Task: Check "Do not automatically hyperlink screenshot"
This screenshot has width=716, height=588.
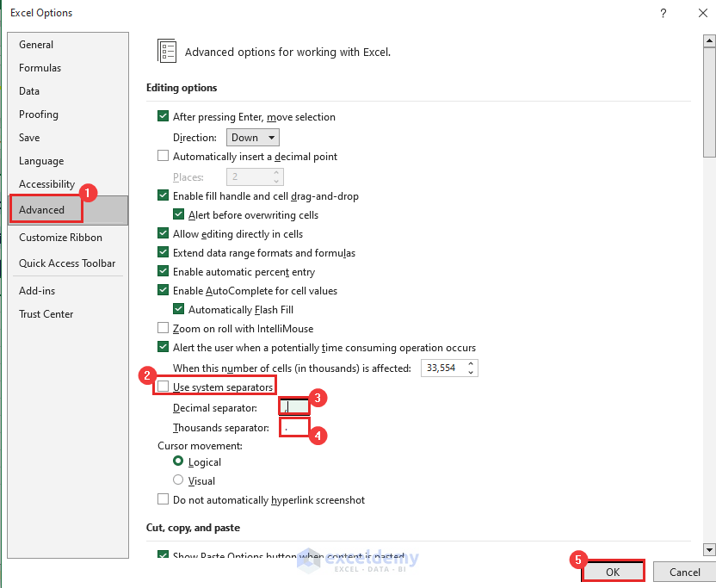Action: (x=163, y=499)
